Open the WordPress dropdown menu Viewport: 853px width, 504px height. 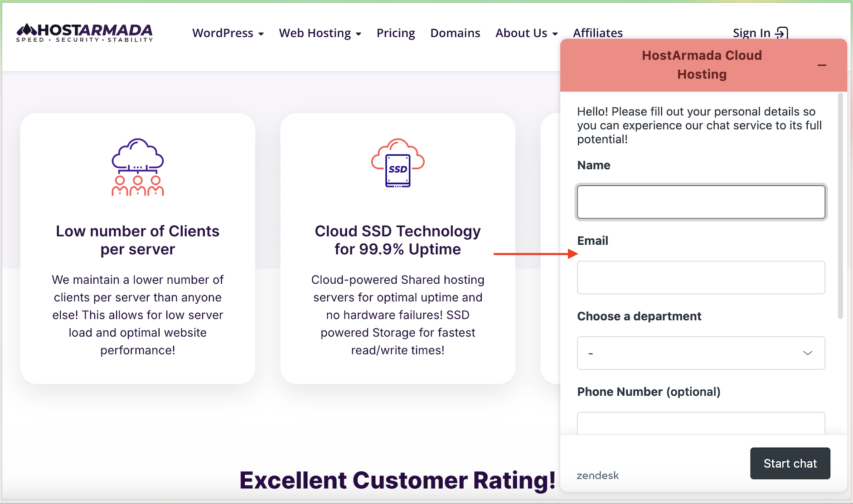point(228,33)
